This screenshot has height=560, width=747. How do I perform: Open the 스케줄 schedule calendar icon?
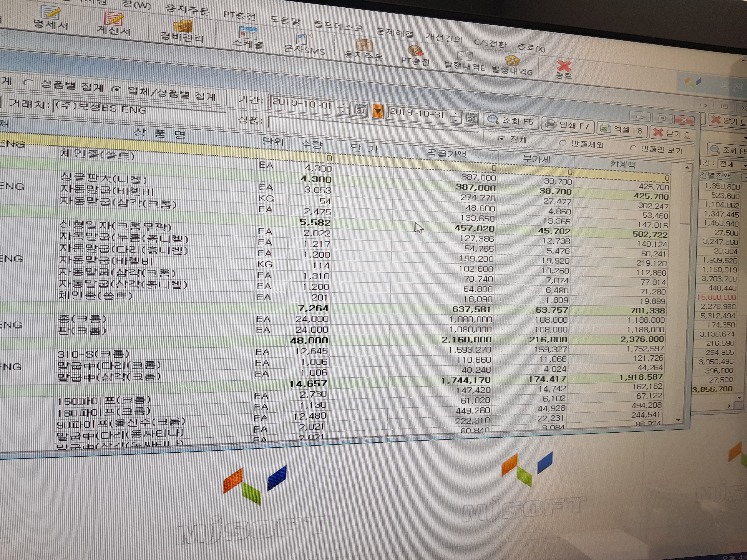[248, 37]
